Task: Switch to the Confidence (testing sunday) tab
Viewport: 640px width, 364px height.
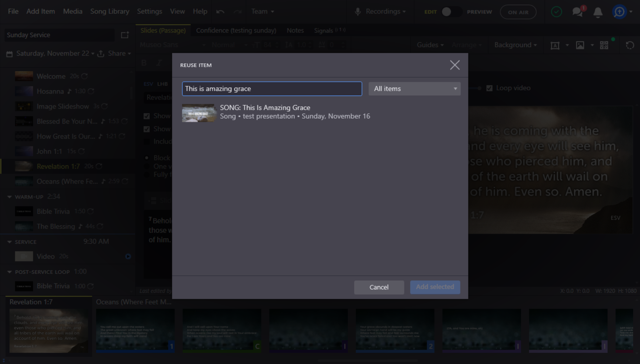Action: 236,31
